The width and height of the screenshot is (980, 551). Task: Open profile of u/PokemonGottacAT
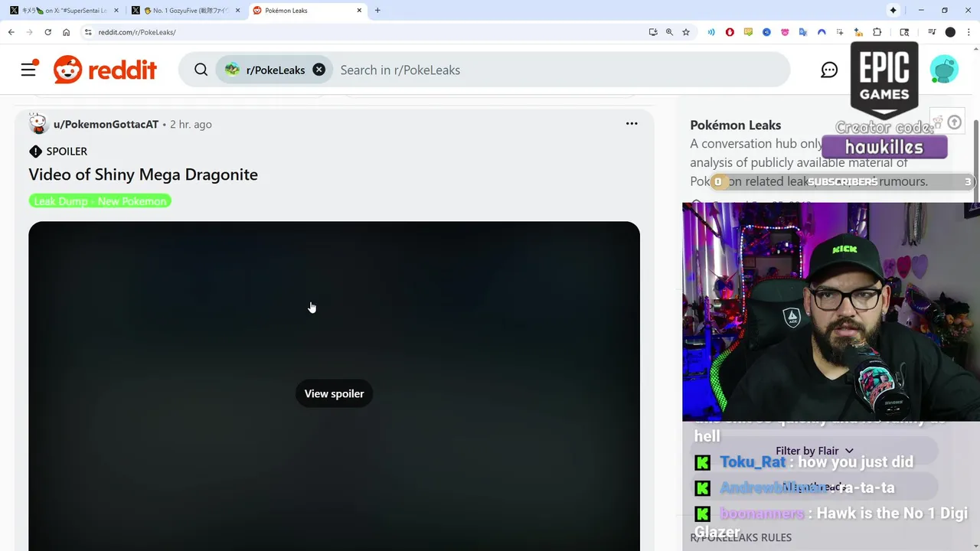(106, 124)
